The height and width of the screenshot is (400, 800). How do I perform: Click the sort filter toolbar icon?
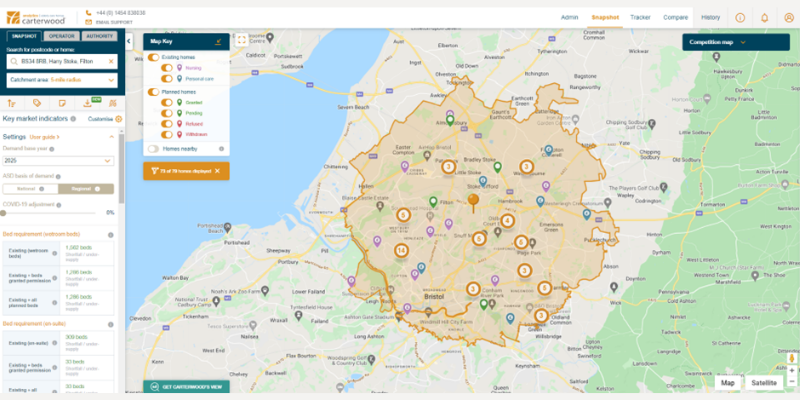[12, 103]
